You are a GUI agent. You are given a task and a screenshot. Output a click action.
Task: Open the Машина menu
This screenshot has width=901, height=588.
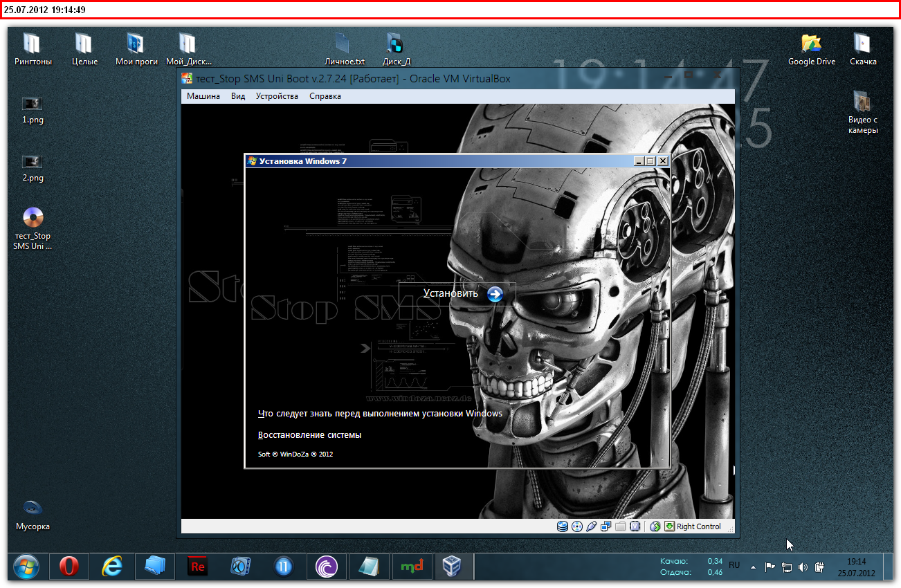pyautogui.click(x=203, y=96)
